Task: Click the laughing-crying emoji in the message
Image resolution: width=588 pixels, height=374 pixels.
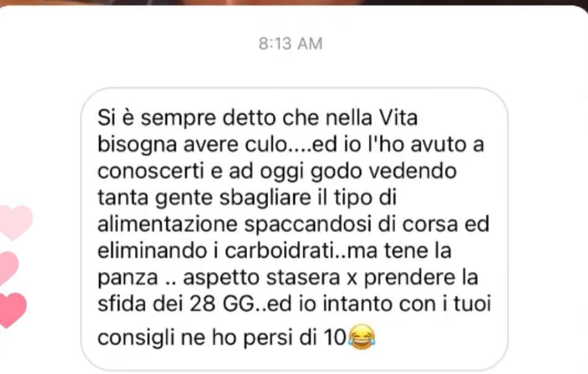Action: [361, 338]
